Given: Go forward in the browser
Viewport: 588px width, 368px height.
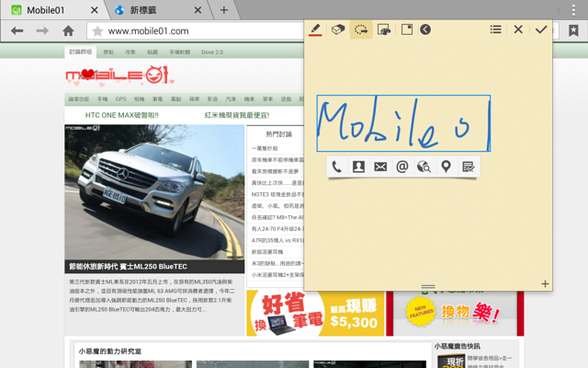Looking at the screenshot, I should point(42,30).
